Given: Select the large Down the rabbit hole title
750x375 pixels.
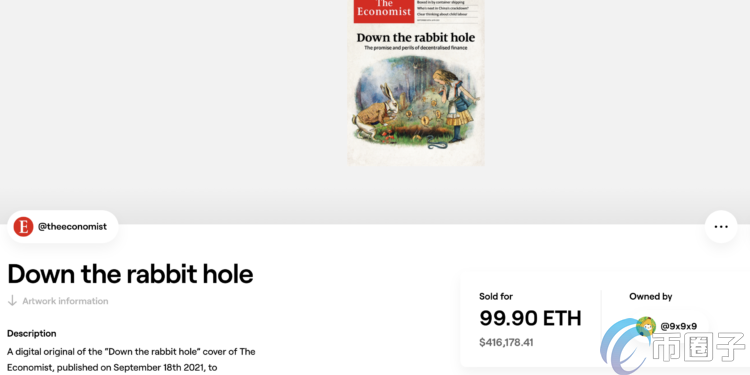Looking at the screenshot, I should (x=130, y=274).
